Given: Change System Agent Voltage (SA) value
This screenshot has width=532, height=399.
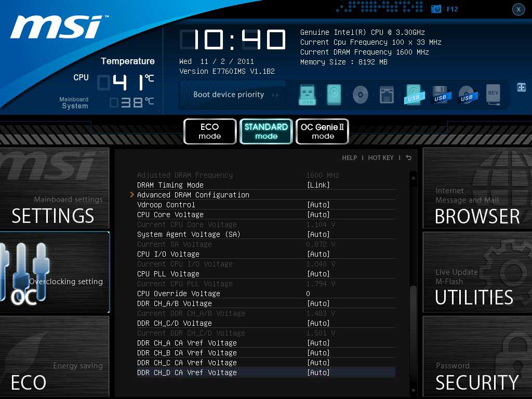Looking at the screenshot, I should pos(318,234).
